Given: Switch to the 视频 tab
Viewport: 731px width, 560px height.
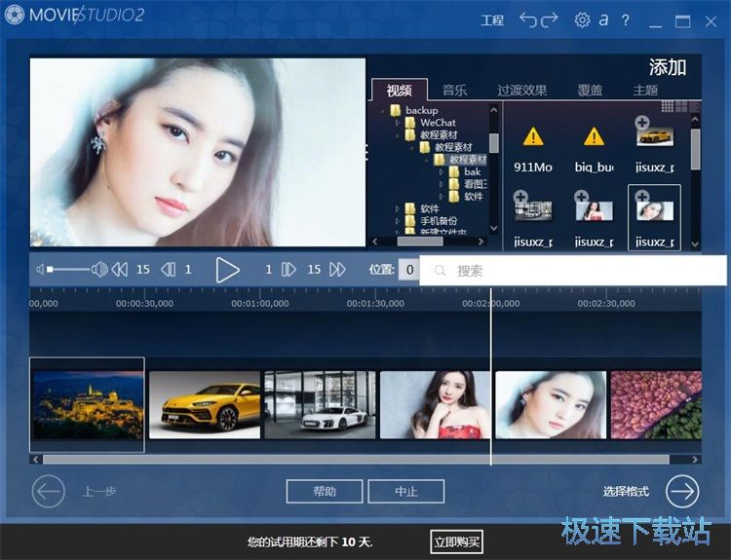Looking at the screenshot, I should 399,90.
